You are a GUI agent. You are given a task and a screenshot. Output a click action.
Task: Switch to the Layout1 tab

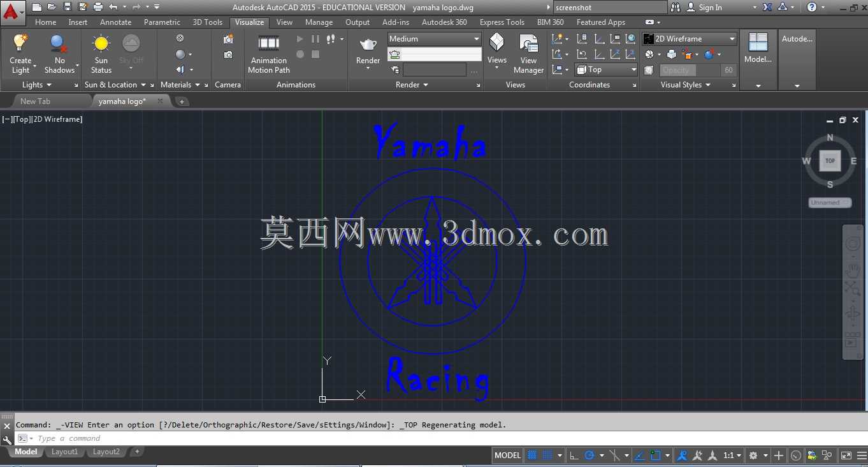64,452
